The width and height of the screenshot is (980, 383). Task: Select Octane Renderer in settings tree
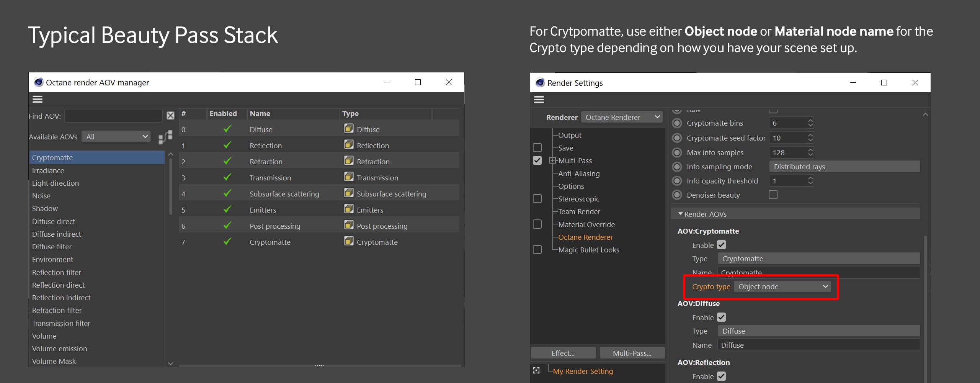point(585,237)
